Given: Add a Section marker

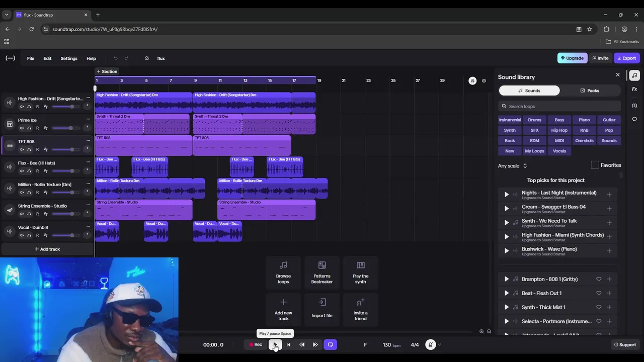Looking at the screenshot, I should [x=107, y=71].
